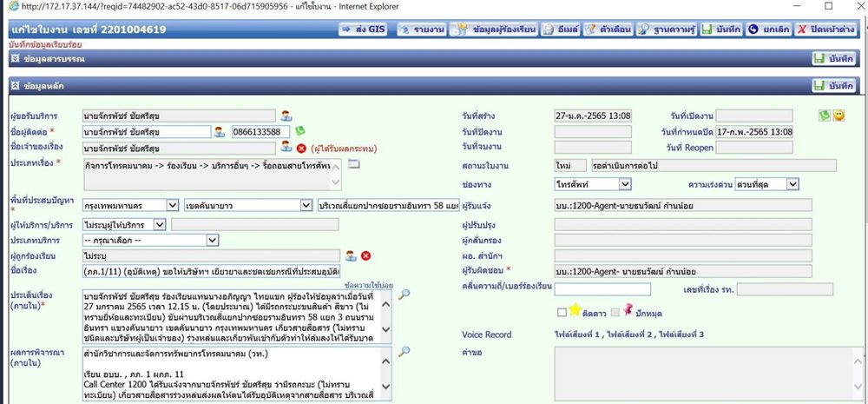Click ตัวเตือน reminder toolbar button
Image resolution: width=868 pixels, height=404 pixels.
tap(608, 30)
